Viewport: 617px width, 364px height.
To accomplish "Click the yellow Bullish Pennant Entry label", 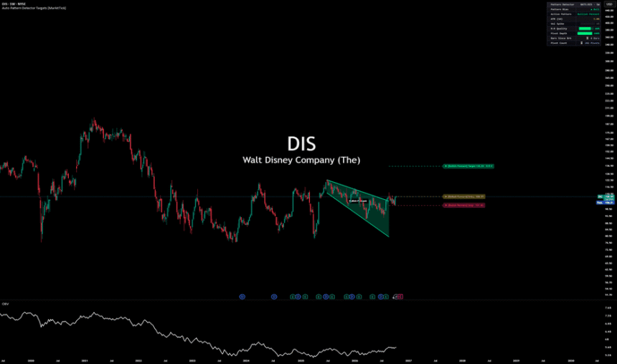I will tap(464, 196).
